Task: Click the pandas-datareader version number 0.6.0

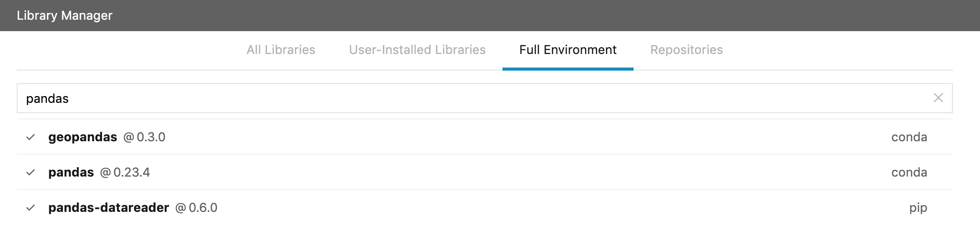Action: tap(203, 208)
